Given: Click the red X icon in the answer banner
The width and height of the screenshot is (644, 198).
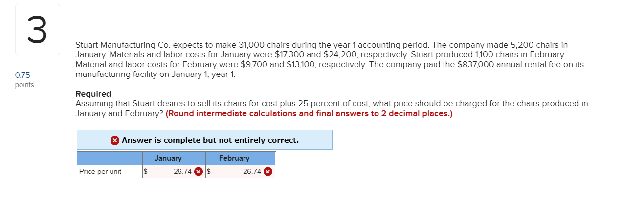Looking at the screenshot, I should point(114,140).
